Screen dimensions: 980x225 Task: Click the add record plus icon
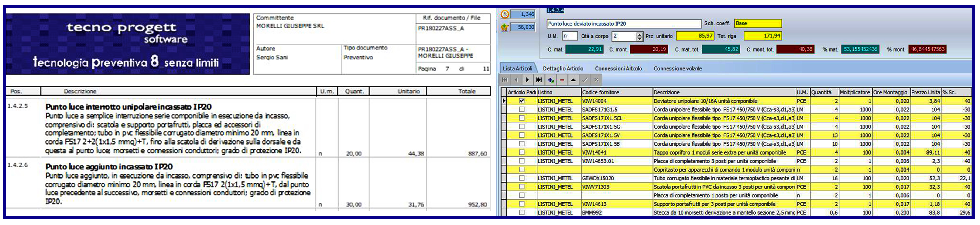tap(551, 80)
